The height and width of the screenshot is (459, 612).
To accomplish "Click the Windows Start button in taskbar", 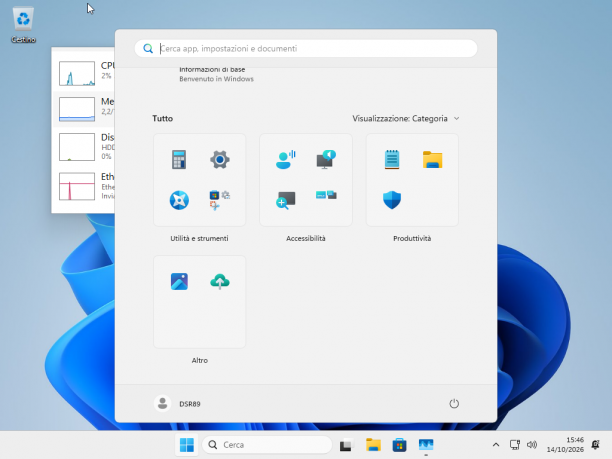I will click(x=187, y=445).
